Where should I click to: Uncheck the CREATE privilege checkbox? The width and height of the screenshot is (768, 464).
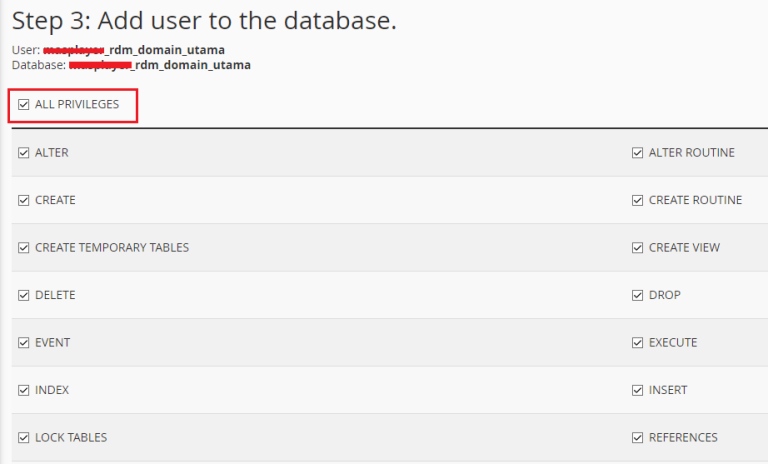tap(24, 200)
